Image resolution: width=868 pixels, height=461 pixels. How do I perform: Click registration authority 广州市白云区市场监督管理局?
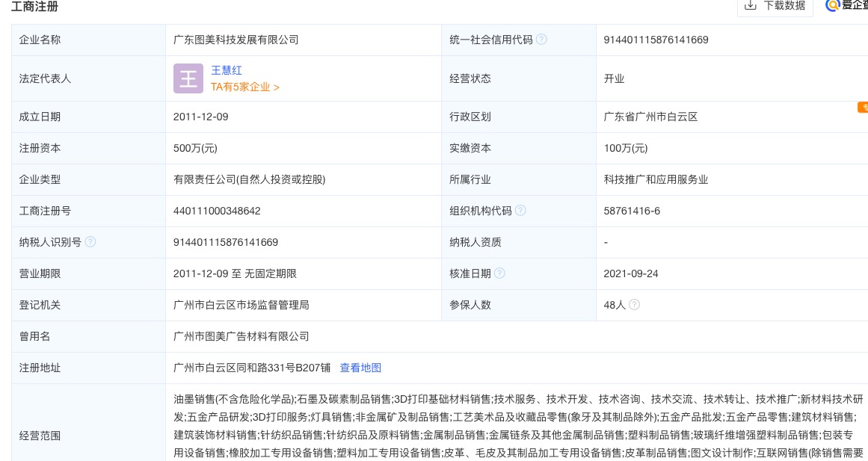241,305
